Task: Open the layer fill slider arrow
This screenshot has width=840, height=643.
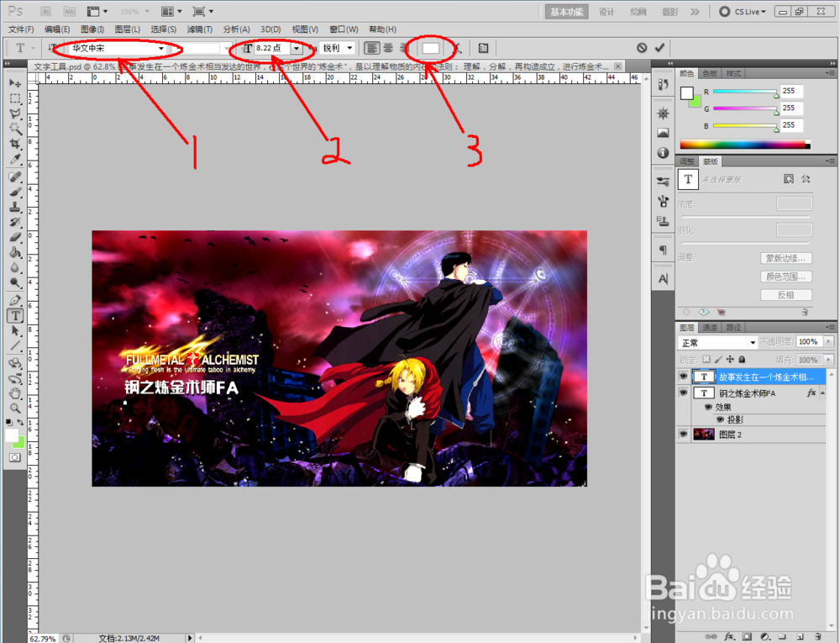Action: click(828, 360)
